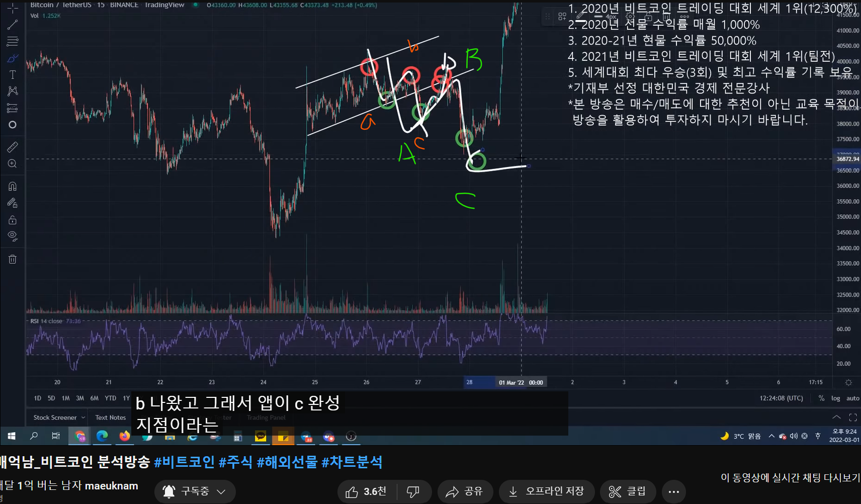861x504 pixels.
Task: Maximize the bottom panel
Action: [853, 417]
